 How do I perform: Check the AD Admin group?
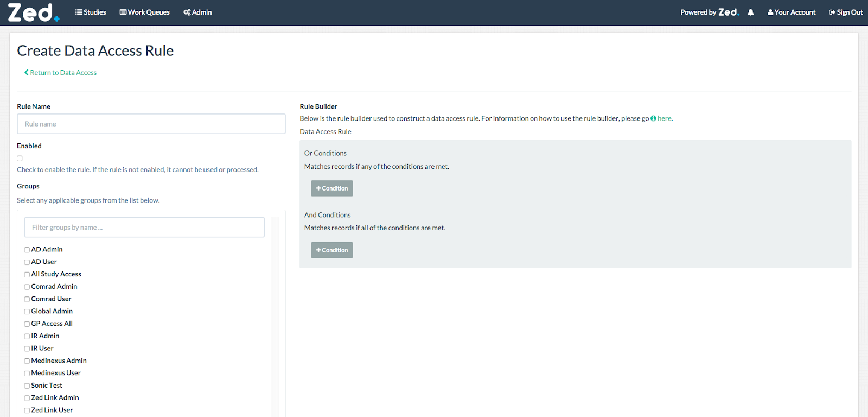pyautogui.click(x=27, y=250)
